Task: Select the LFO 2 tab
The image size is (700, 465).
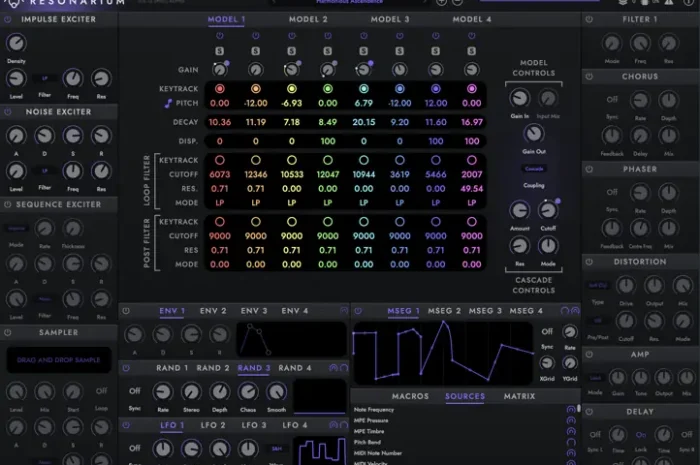Action: (x=213, y=425)
